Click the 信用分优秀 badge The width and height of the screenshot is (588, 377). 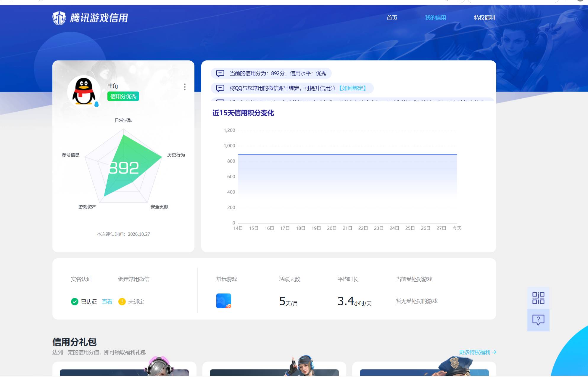click(123, 96)
